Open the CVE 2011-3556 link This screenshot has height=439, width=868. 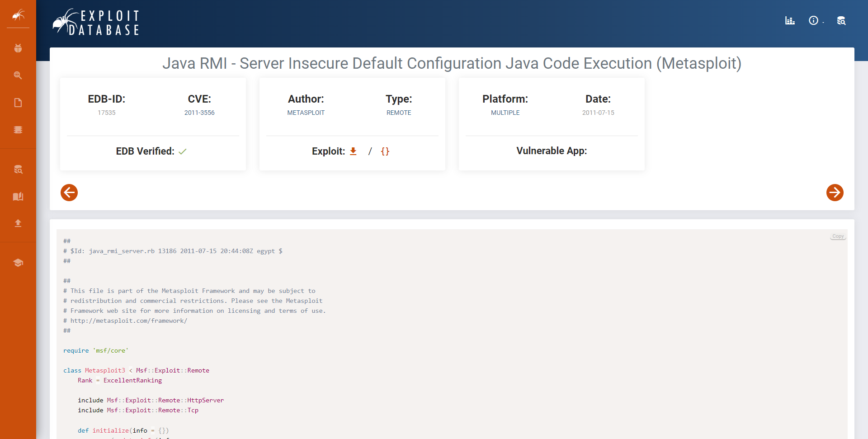199,113
